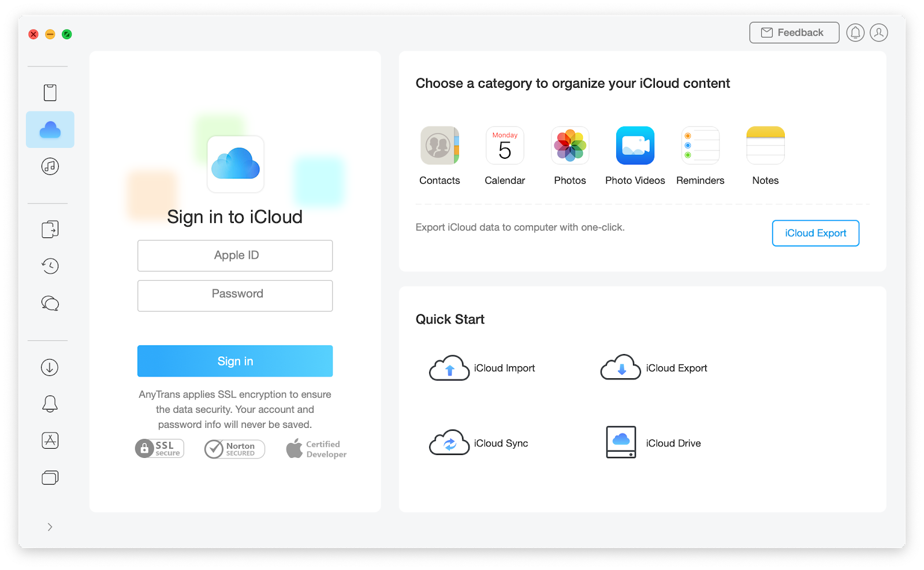Image resolution: width=924 pixels, height=570 pixels.
Task: Click the blue Sign in button
Action: click(235, 361)
